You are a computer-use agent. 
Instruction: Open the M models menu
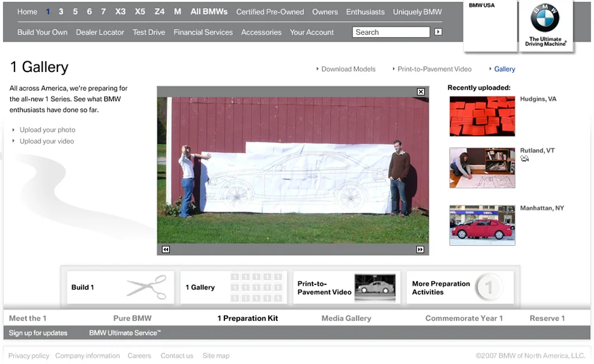pos(178,12)
